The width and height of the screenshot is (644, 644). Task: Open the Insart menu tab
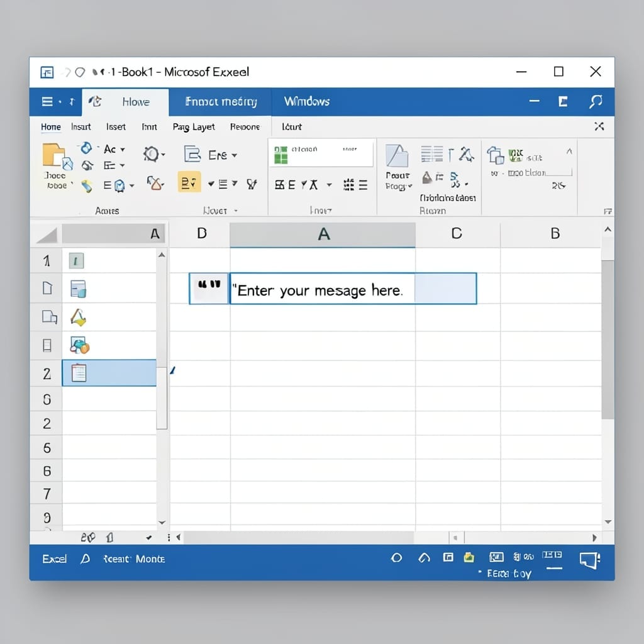tap(81, 127)
